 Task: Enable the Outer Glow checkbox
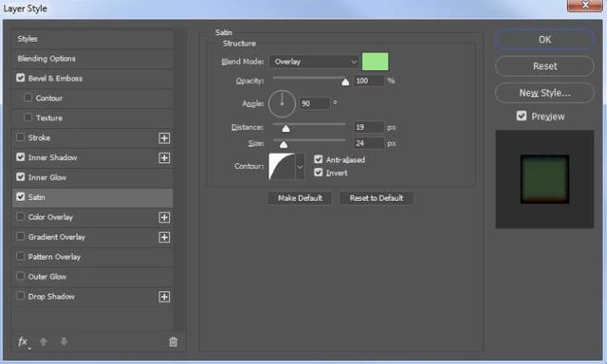pyautogui.click(x=21, y=276)
